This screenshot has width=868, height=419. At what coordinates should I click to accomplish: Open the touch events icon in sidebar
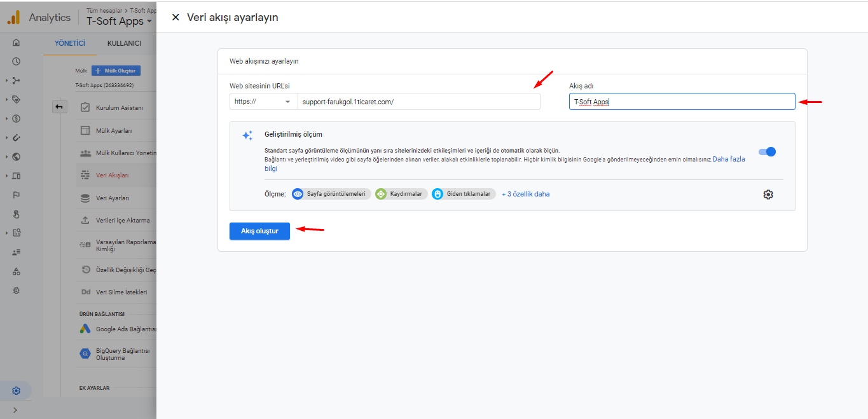tap(17, 214)
